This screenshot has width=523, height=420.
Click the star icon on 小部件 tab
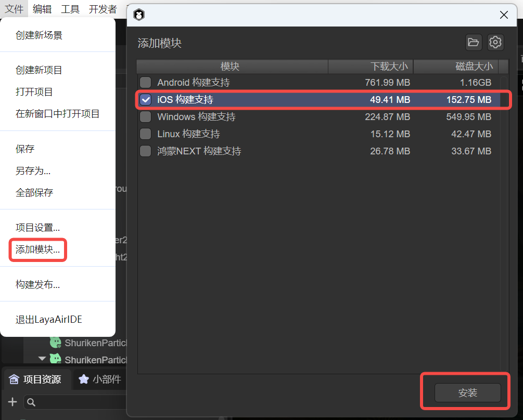tap(83, 379)
